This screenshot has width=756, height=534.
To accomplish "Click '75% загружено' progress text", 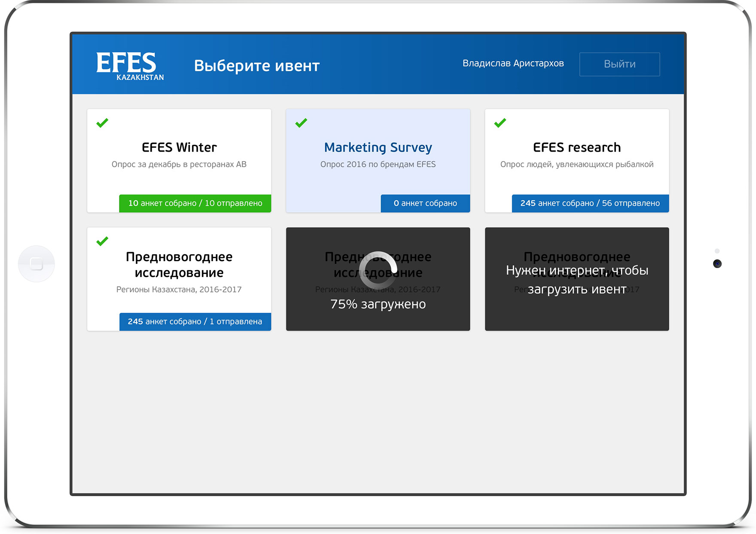I will pyautogui.click(x=378, y=304).
